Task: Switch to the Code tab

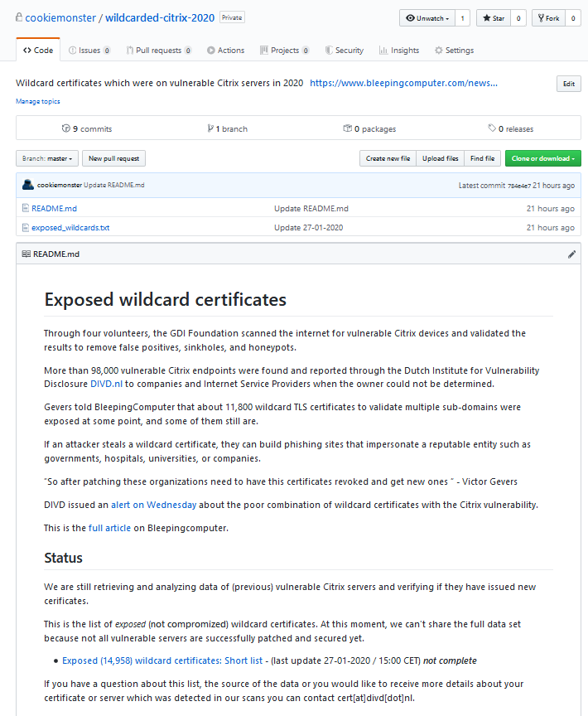Action: [38, 51]
